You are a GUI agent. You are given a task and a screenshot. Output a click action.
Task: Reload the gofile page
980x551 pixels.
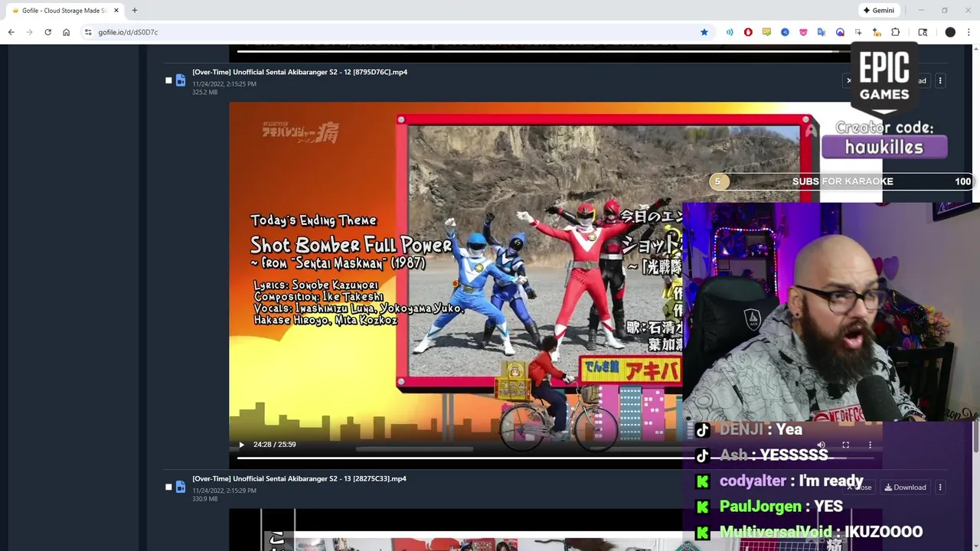tap(47, 32)
